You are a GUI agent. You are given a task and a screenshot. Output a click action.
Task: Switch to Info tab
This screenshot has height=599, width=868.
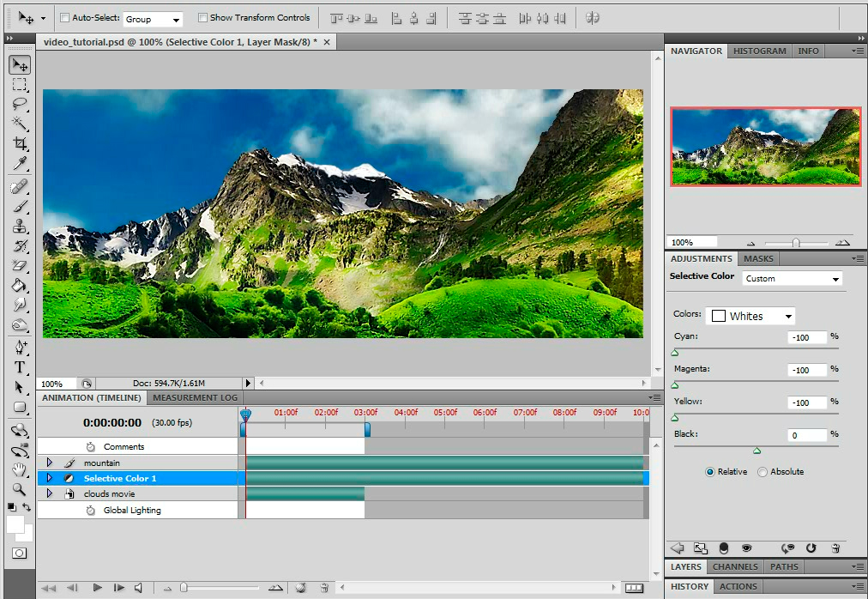click(x=808, y=51)
